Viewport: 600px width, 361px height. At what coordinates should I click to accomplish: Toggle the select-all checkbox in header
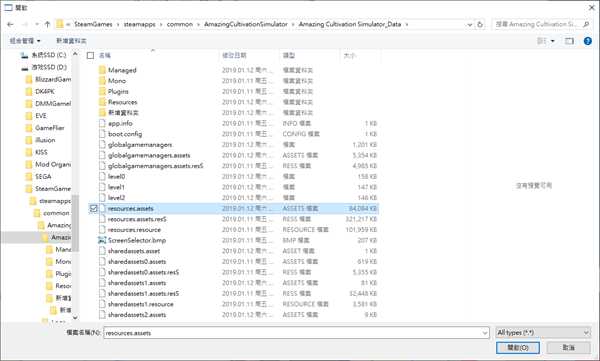[90, 56]
